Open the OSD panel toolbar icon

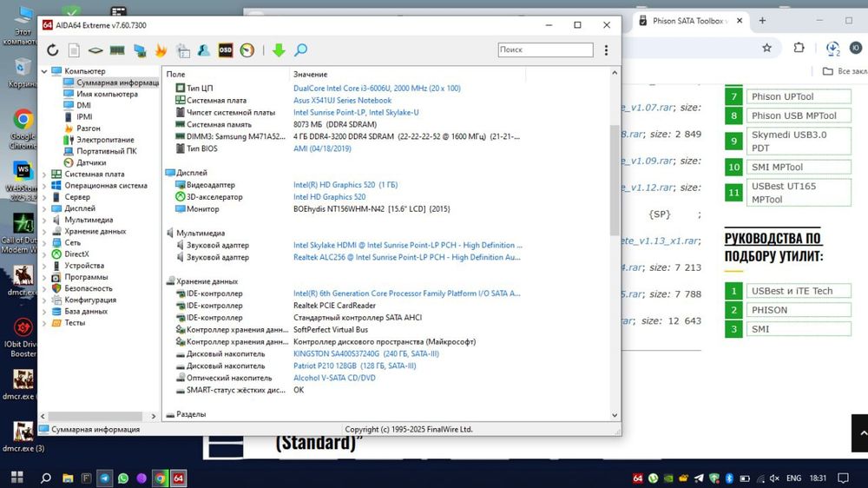pos(226,50)
